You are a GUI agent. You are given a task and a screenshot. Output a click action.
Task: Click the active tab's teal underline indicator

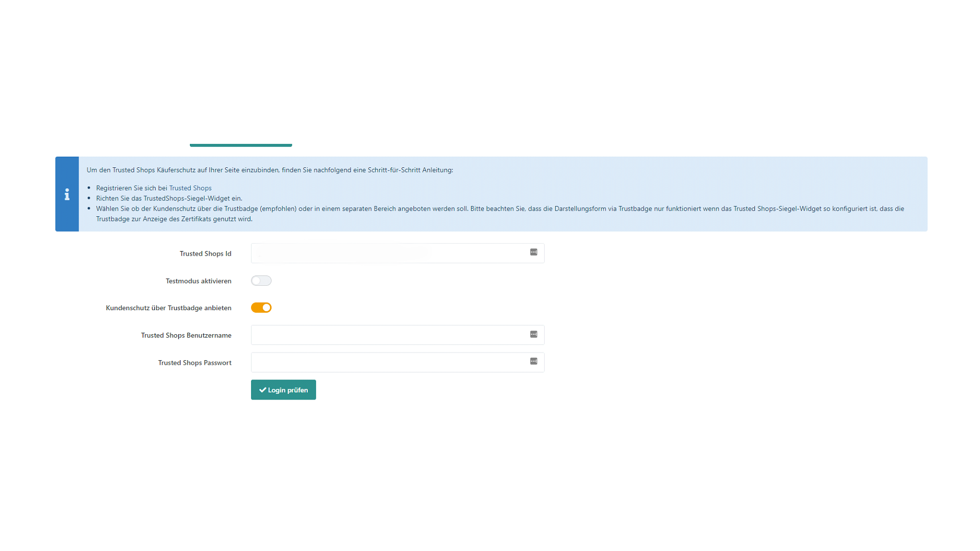(x=240, y=145)
